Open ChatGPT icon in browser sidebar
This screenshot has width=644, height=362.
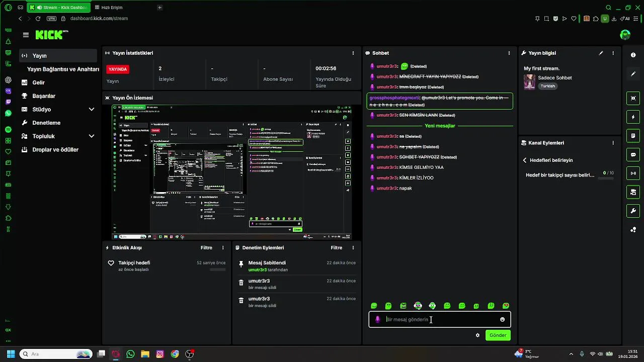point(8,80)
